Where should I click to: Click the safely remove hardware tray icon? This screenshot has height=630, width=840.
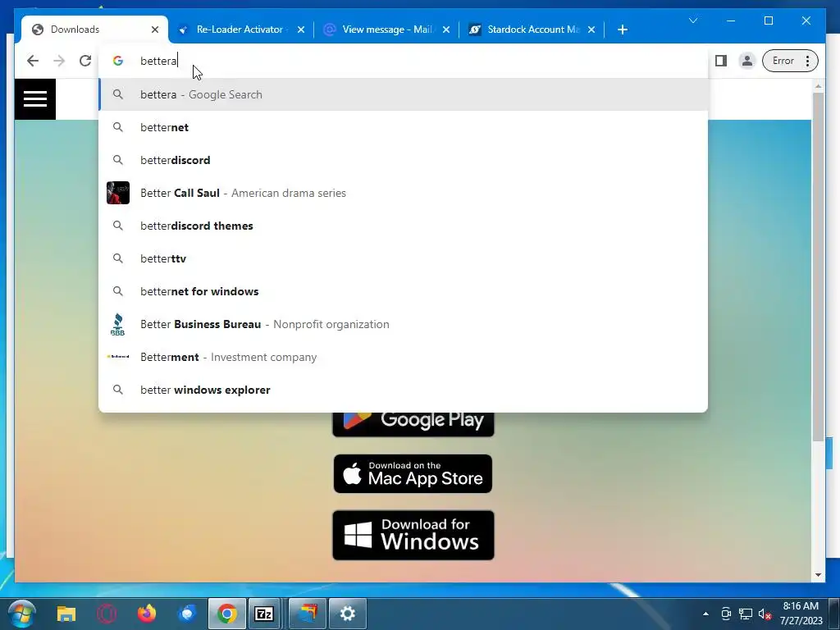(726, 614)
